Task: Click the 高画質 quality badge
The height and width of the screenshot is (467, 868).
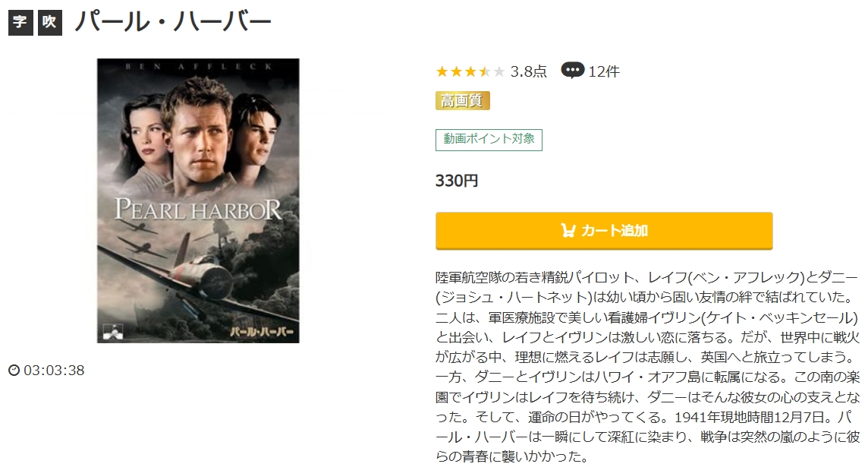Action: (462, 101)
